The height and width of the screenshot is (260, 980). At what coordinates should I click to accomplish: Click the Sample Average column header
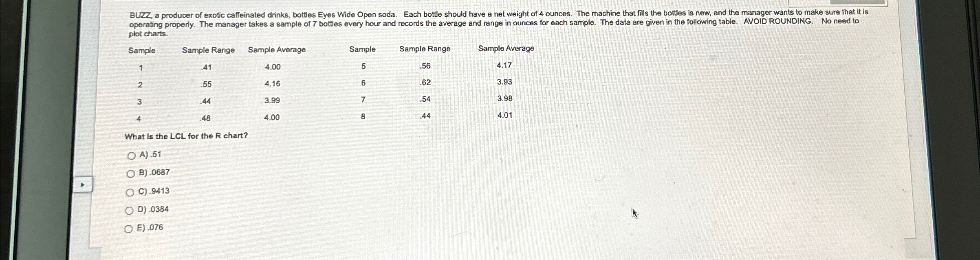[277, 49]
